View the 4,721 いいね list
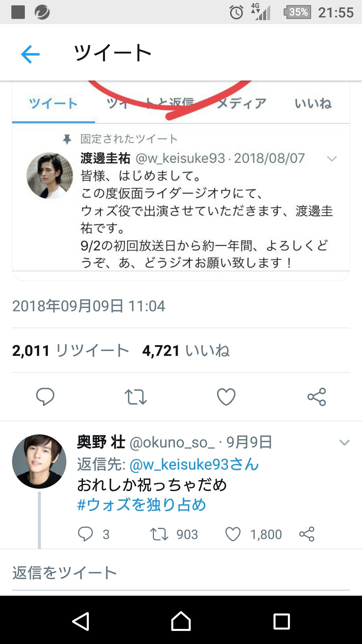 (186, 351)
